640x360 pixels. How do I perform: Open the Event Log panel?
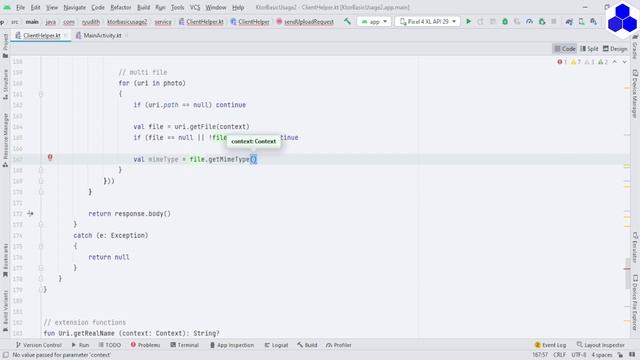[550, 345]
